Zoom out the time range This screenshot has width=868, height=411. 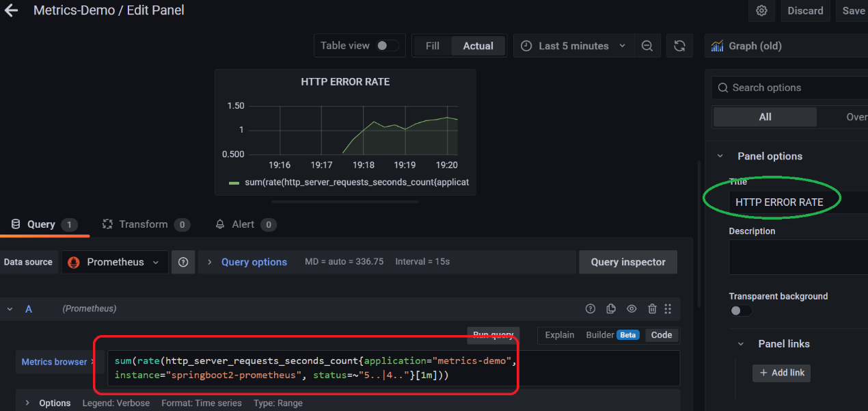[x=647, y=46]
